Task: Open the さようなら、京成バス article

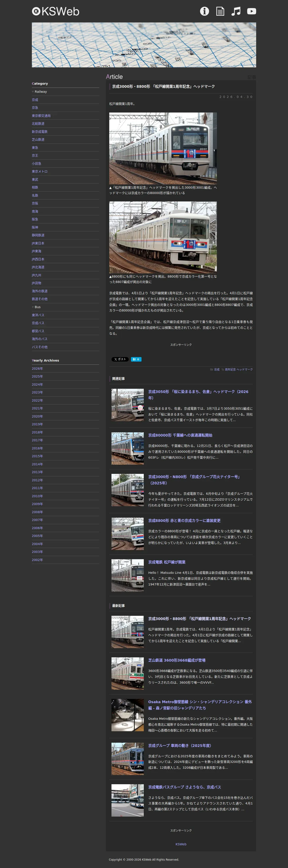Action: tap(185, 787)
